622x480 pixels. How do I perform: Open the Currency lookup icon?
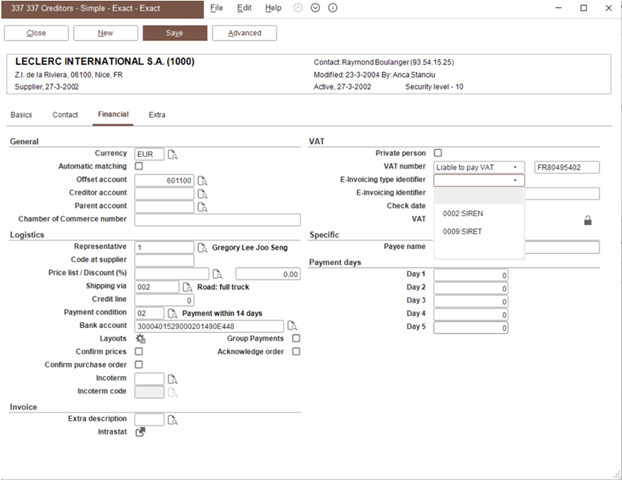(x=173, y=154)
